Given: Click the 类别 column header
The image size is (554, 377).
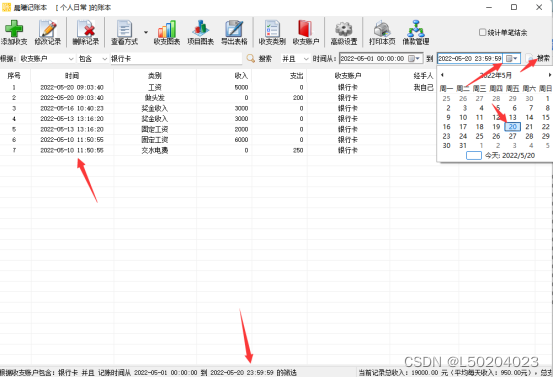Looking at the screenshot, I should (155, 76).
